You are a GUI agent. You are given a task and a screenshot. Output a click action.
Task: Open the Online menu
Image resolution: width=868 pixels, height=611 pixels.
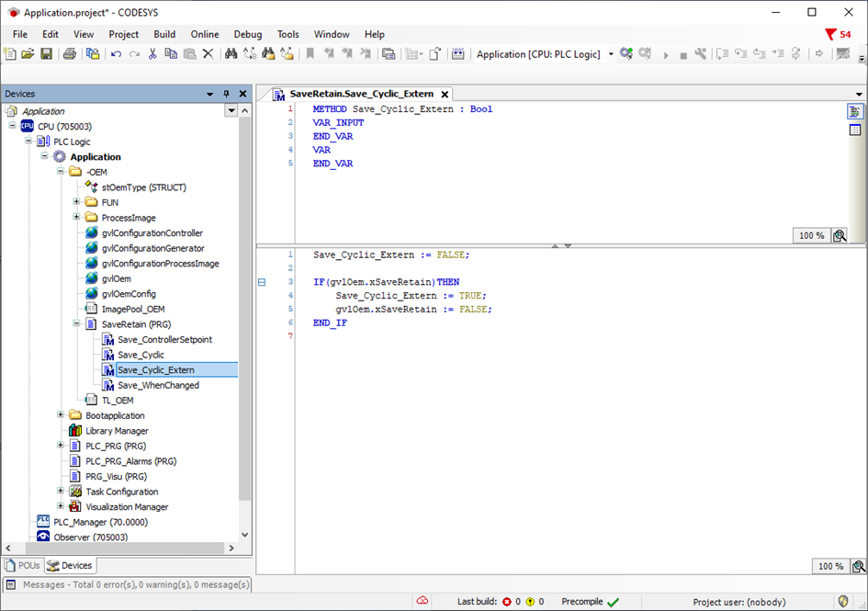pyautogui.click(x=205, y=35)
